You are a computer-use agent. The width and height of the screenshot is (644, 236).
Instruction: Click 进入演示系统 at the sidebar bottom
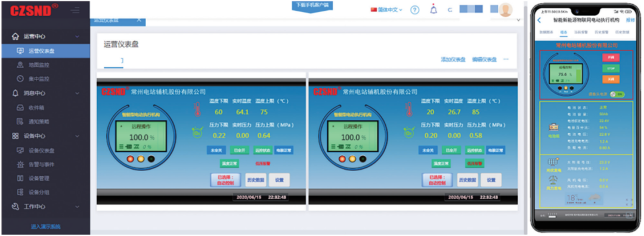[x=45, y=226]
